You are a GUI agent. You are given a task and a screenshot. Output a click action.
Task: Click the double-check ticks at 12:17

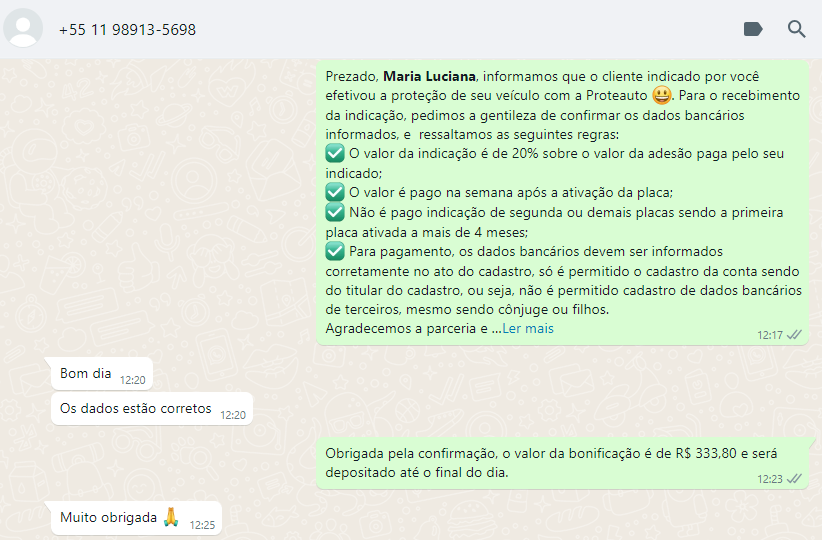click(795, 335)
